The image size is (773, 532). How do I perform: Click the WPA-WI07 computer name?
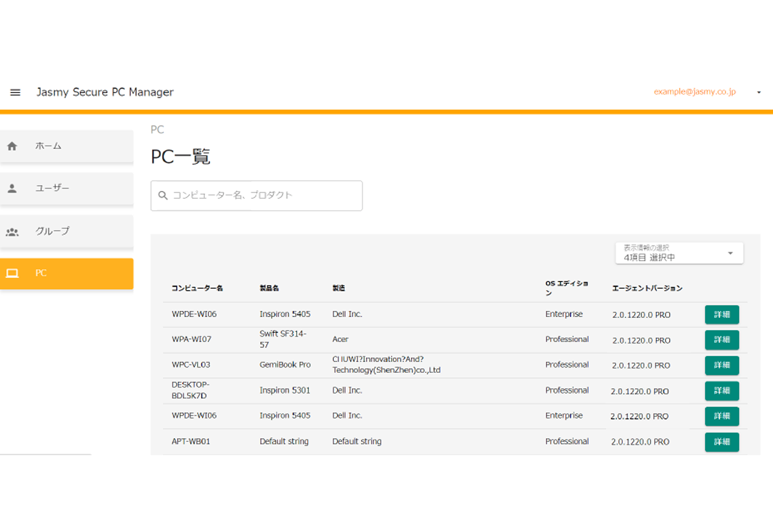point(192,339)
